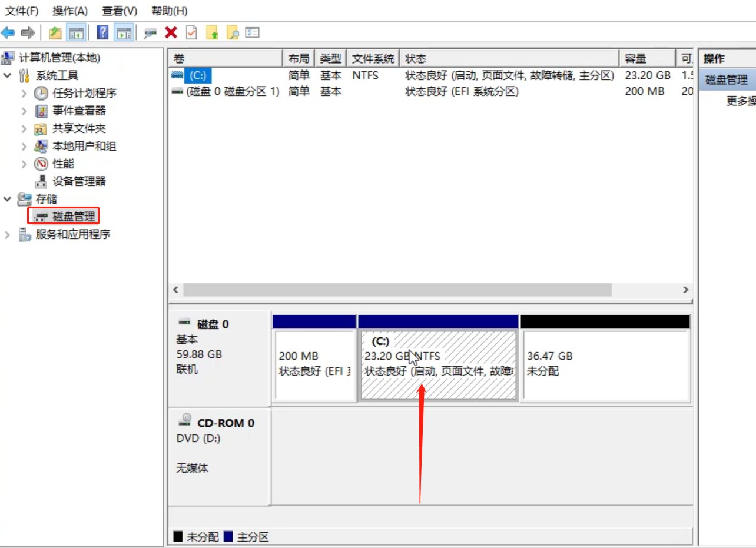Click the blue 主分区 legend swatch

point(228,537)
